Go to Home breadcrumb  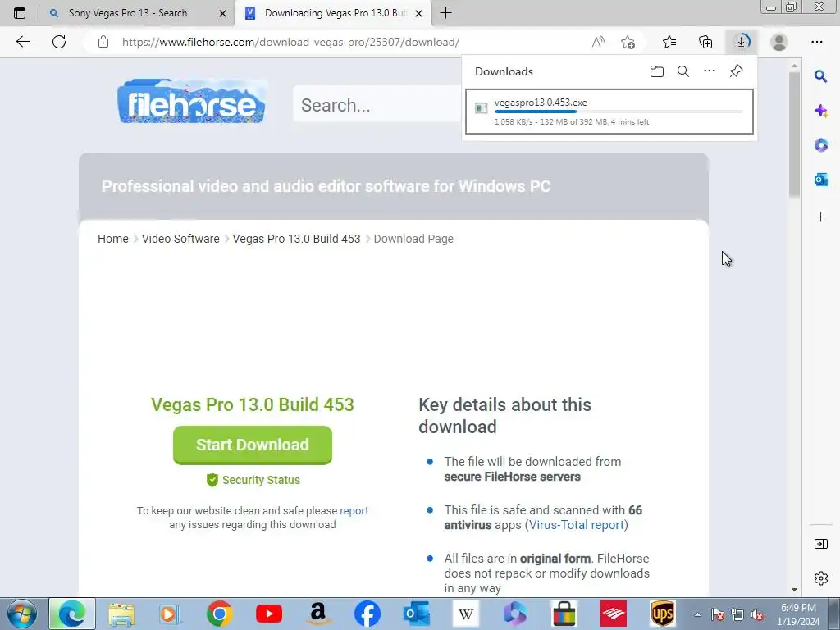(113, 239)
